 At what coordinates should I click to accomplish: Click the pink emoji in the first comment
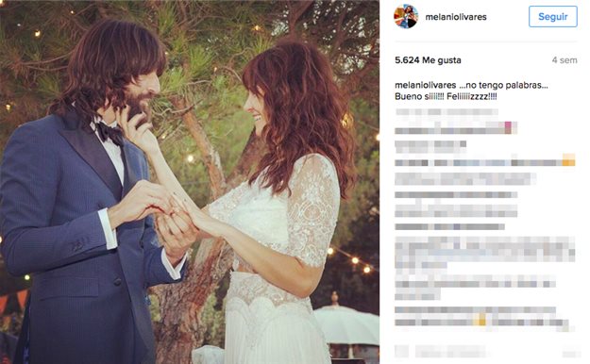point(508,127)
